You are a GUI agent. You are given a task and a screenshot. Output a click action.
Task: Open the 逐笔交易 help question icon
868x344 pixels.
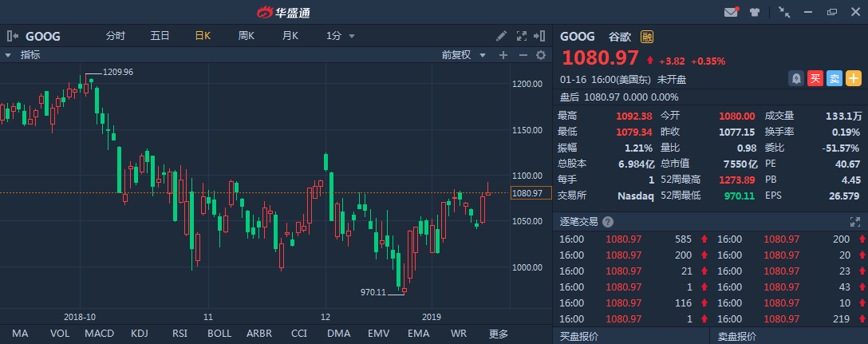coord(608,222)
